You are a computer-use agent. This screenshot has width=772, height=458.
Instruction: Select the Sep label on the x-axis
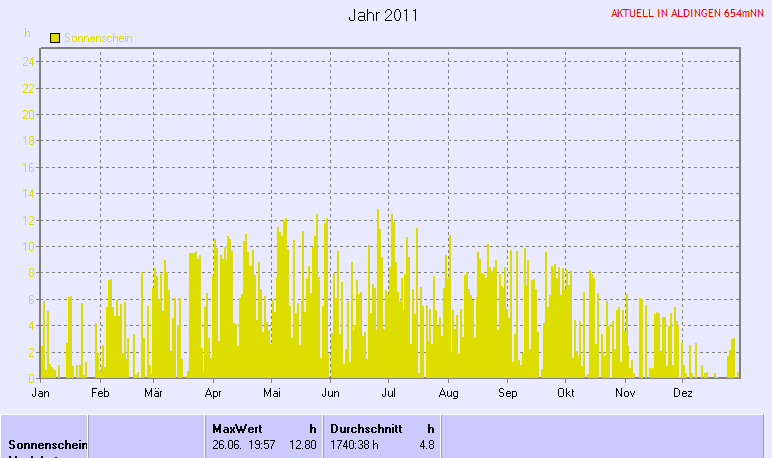click(507, 393)
